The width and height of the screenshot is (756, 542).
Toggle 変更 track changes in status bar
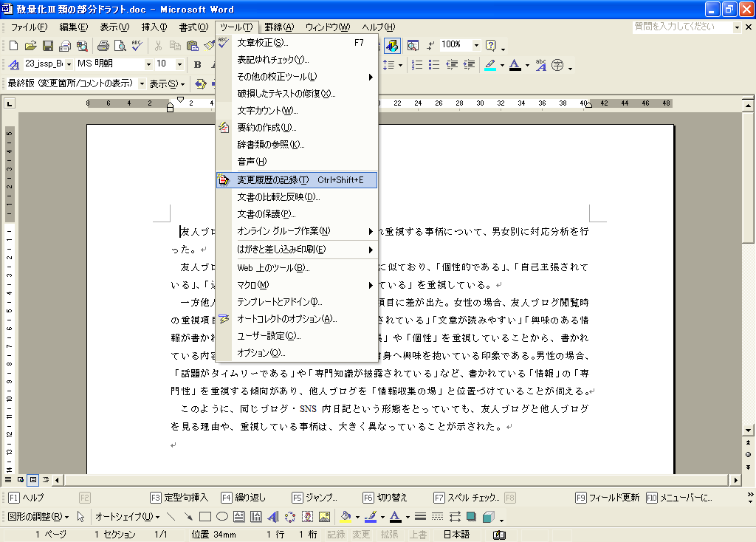pos(360,535)
